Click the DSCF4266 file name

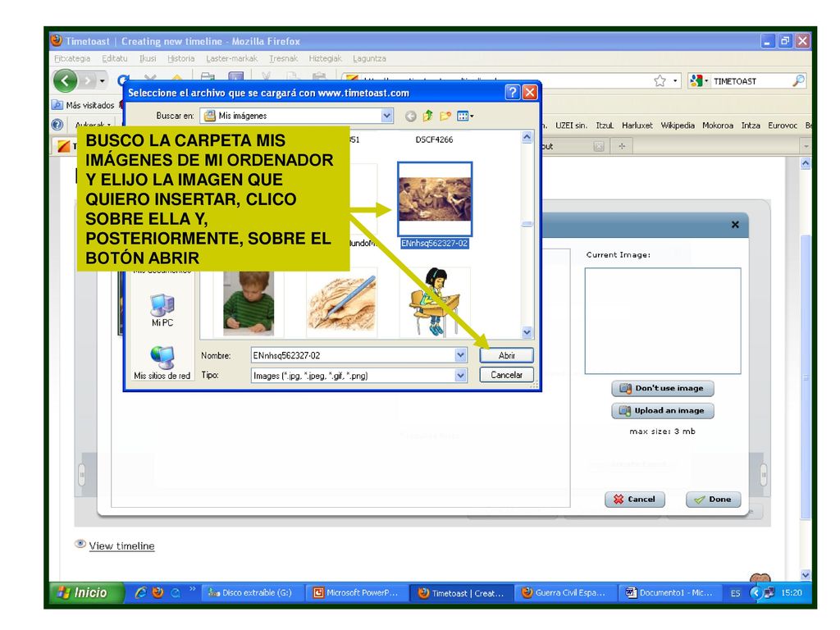point(434,139)
